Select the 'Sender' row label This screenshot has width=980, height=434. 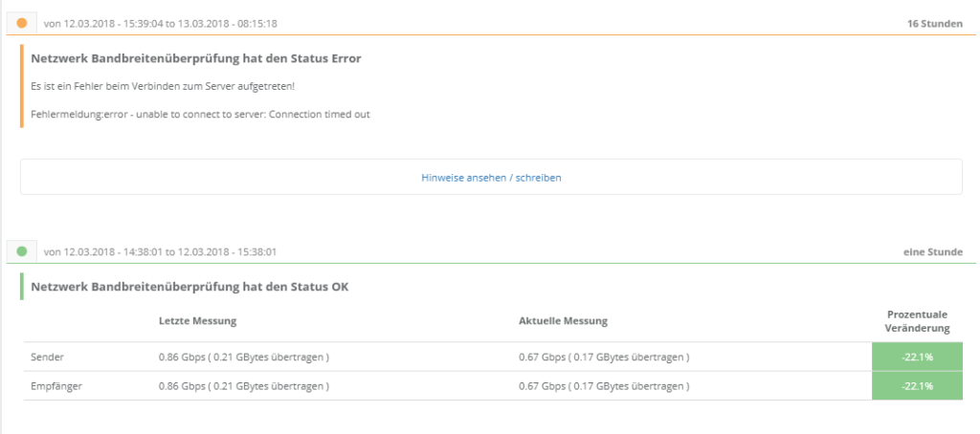pyautogui.click(x=47, y=358)
